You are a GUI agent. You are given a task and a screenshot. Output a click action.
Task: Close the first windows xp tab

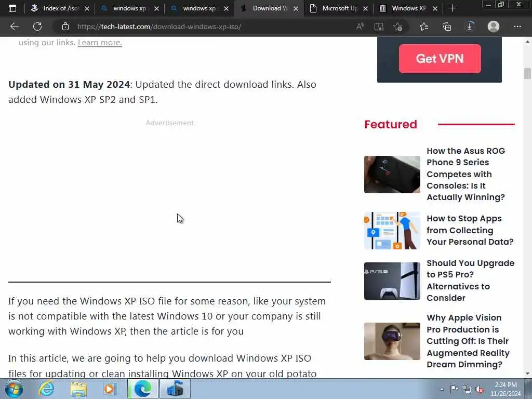(x=156, y=8)
